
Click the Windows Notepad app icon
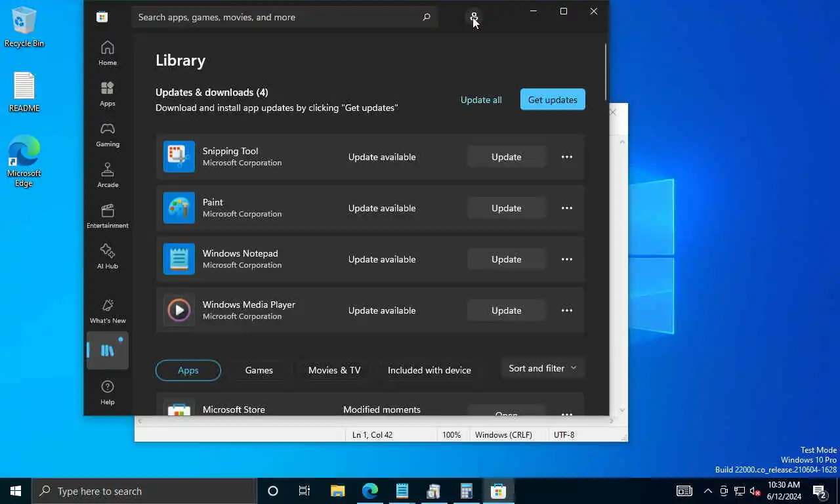179,259
